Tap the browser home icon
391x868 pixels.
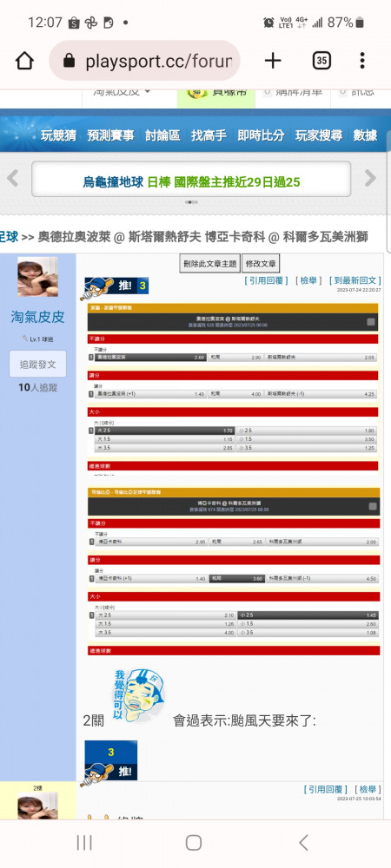coord(24,61)
